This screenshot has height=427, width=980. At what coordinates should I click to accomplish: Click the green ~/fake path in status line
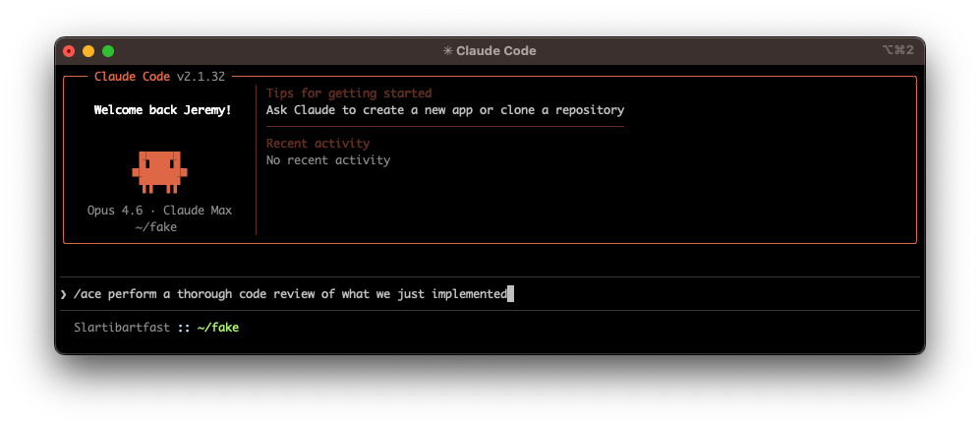point(218,328)
